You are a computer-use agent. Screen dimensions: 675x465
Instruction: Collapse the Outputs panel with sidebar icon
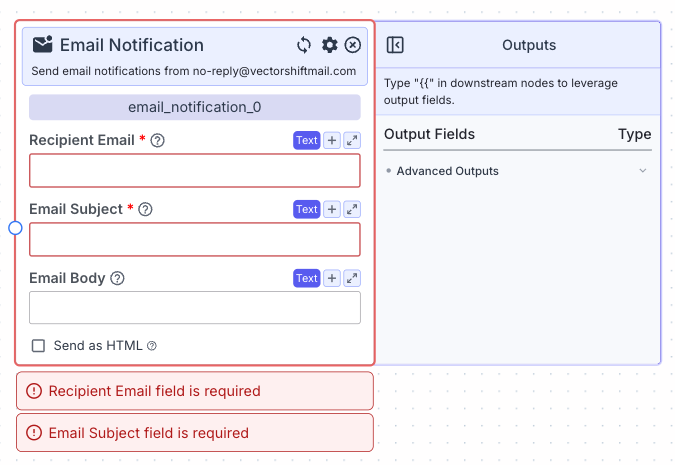(x=395, y=45)
